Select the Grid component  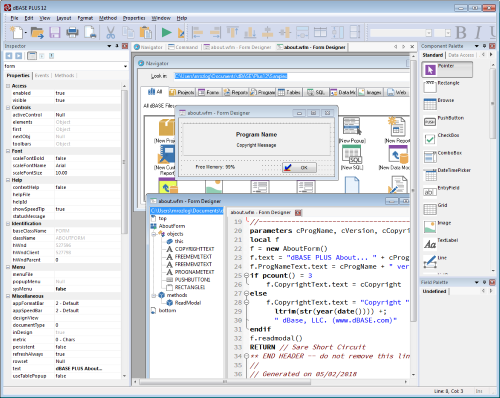[x=436, y=209]
